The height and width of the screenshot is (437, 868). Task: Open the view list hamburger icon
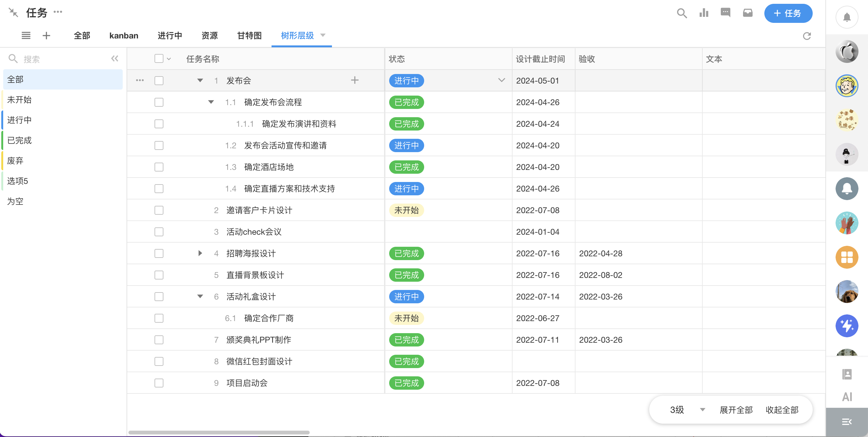26,35
